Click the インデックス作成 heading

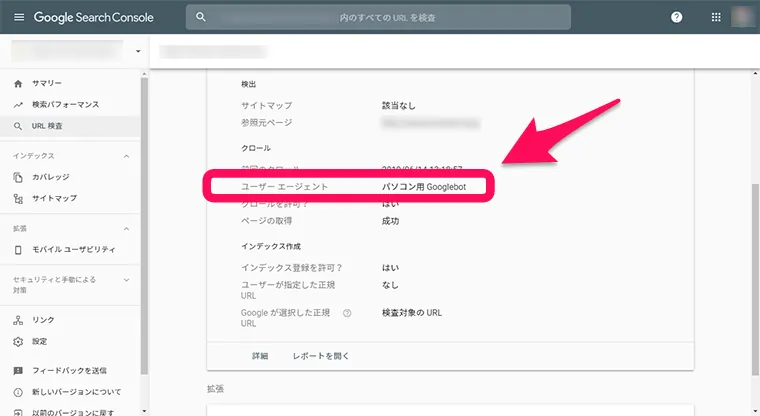(x=271, y=246)
